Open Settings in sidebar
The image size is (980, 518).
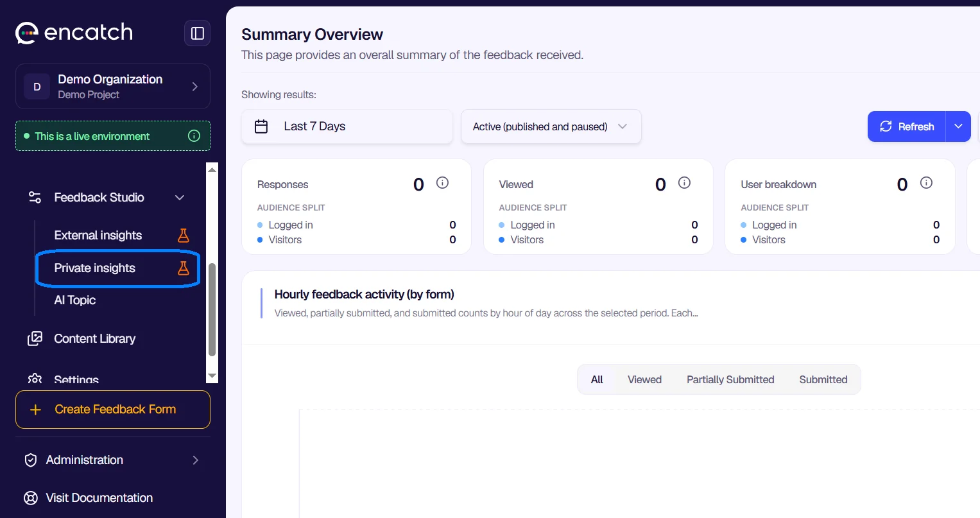[76, 379]
